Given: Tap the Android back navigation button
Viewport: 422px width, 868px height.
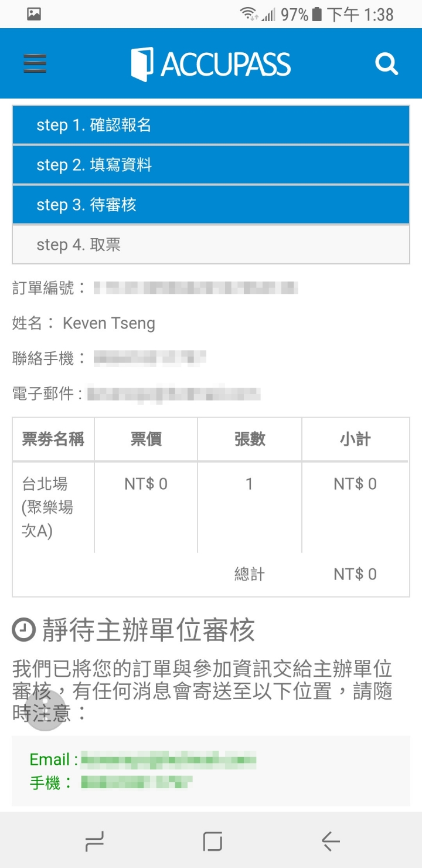Looking at the screenshot, I should (x=331, y=842).
